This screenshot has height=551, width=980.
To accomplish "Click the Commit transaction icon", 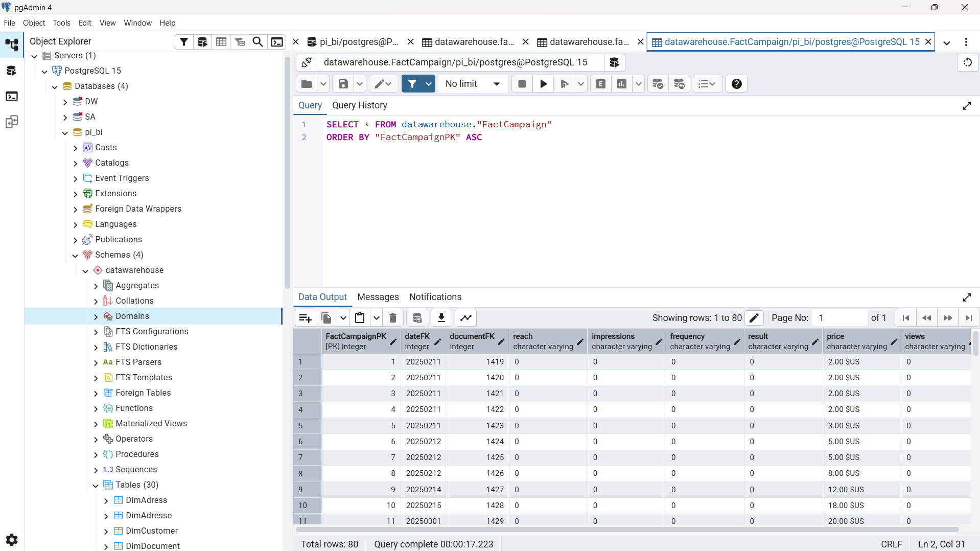I will tap(658, 84).
